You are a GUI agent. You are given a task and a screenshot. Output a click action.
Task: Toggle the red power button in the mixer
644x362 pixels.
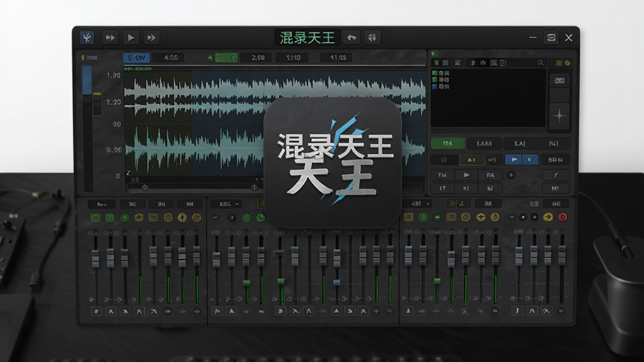563,217
